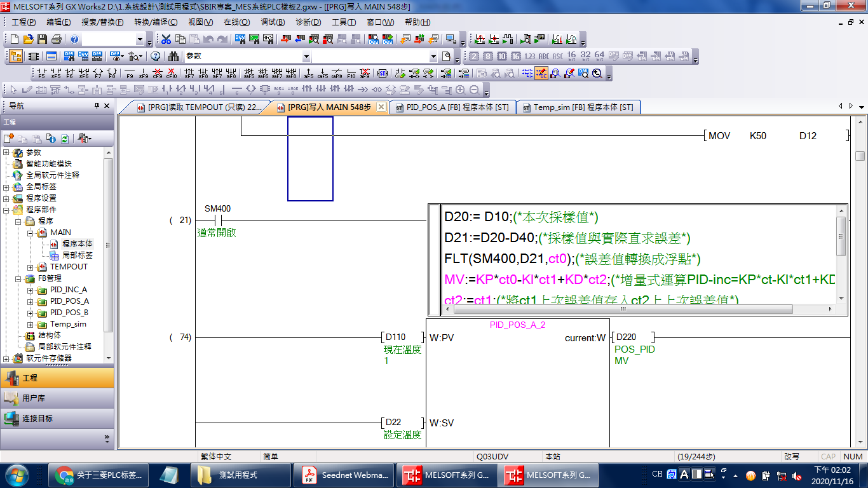
Task: Insert normally open contact with F5 icon
Action: (x=41, y=73)
